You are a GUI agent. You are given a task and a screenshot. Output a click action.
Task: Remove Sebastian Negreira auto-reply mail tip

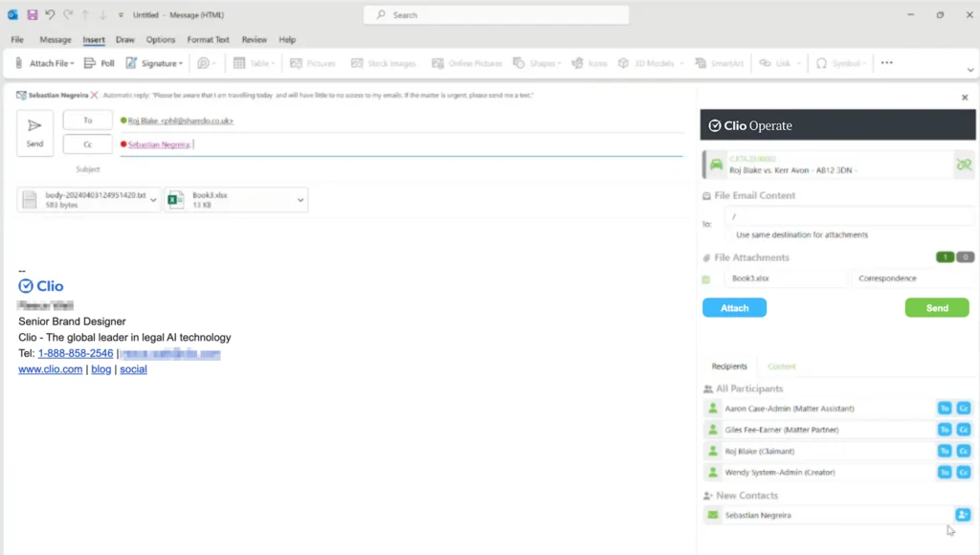click(94, 96)
